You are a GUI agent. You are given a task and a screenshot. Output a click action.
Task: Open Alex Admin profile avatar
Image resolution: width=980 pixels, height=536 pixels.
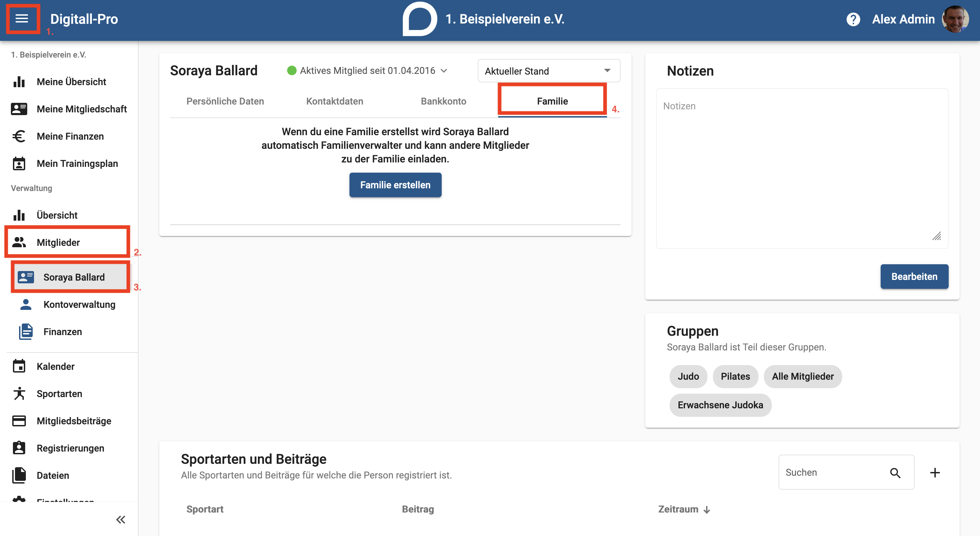click(955, 19)
